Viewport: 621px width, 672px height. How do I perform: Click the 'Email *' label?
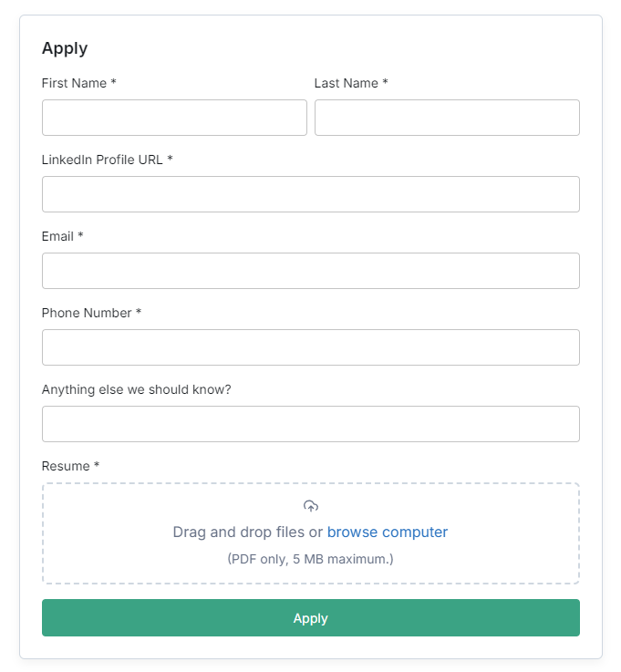[x=63, y=236]
